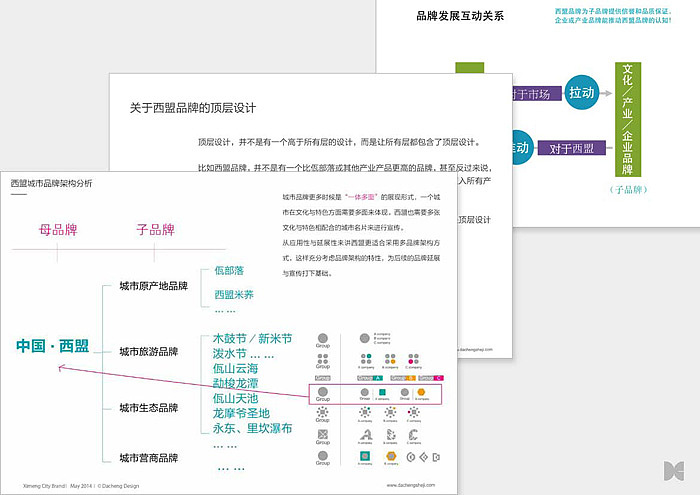Click the 勐梭龙潭 entry

235,383
